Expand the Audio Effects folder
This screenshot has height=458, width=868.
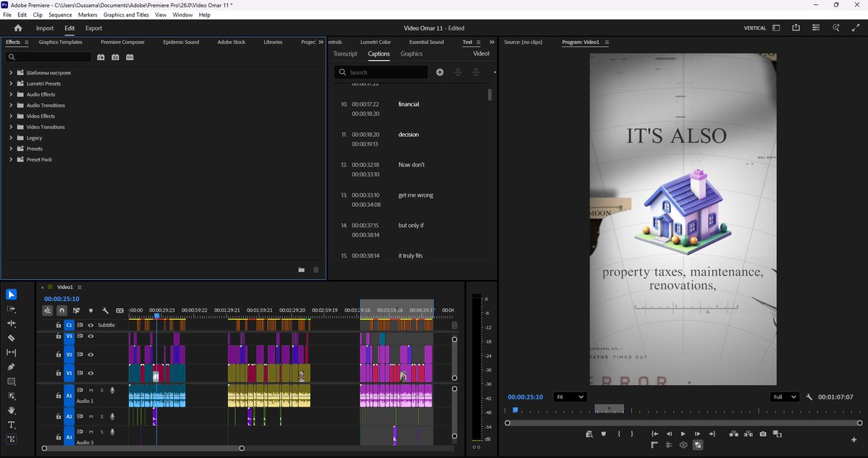click(x=11, y=94)
